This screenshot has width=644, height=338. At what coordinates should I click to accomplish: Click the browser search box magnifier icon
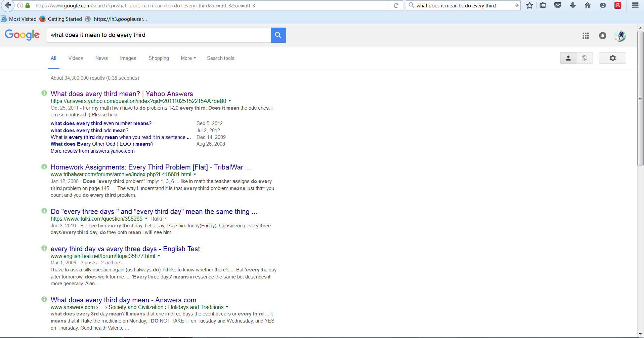tap(411, 5)
